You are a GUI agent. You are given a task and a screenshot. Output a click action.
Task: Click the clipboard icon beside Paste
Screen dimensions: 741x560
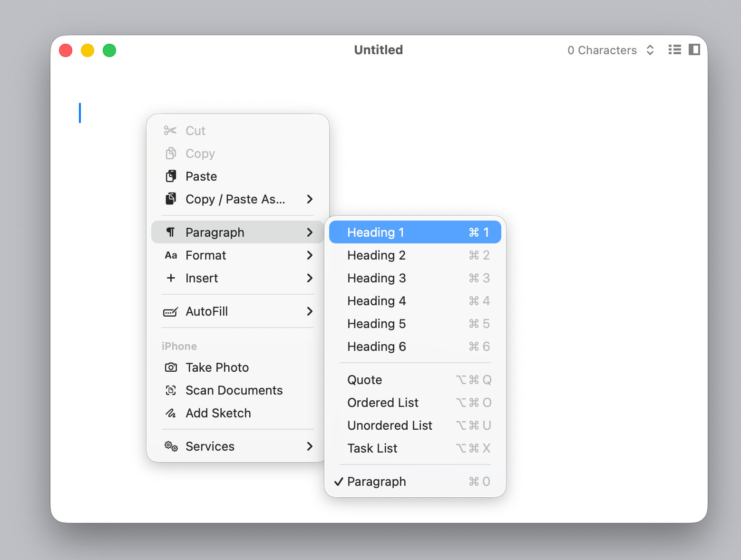click(171, 176)
